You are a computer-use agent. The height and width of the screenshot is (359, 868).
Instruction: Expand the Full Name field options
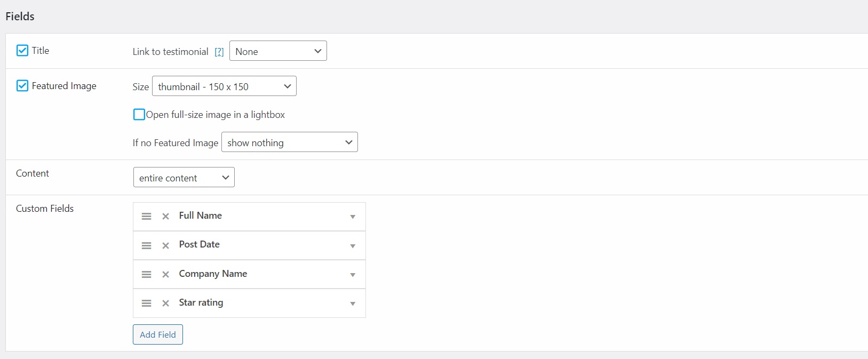click(x=353, y=217)
